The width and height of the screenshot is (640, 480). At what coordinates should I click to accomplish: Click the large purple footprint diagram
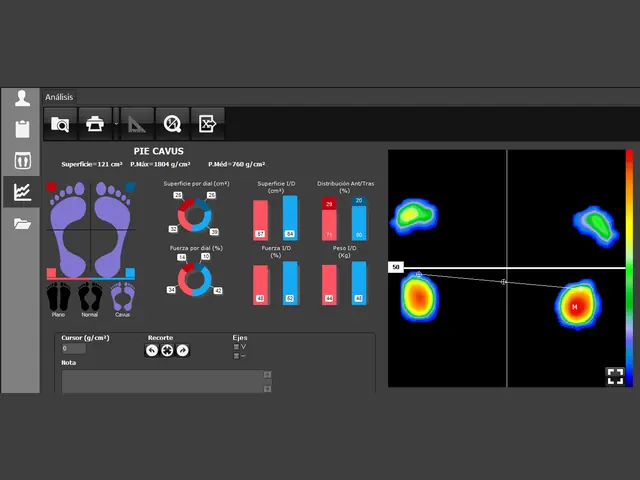pos(90,229)
